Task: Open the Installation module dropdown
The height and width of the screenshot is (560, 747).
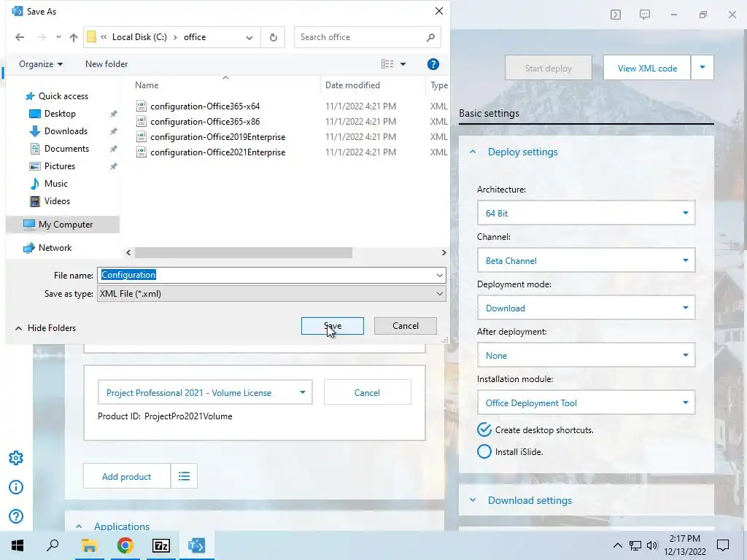Action: tap(586, 402)
